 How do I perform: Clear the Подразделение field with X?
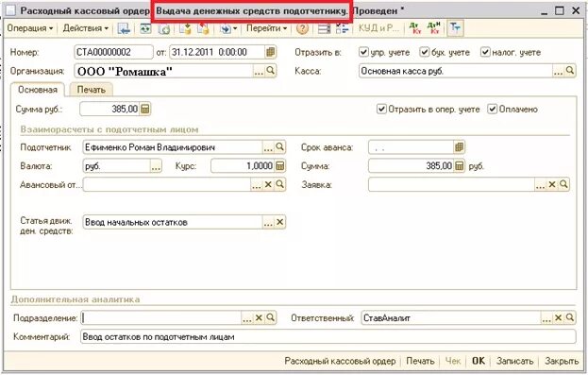[x=259, y=318]
